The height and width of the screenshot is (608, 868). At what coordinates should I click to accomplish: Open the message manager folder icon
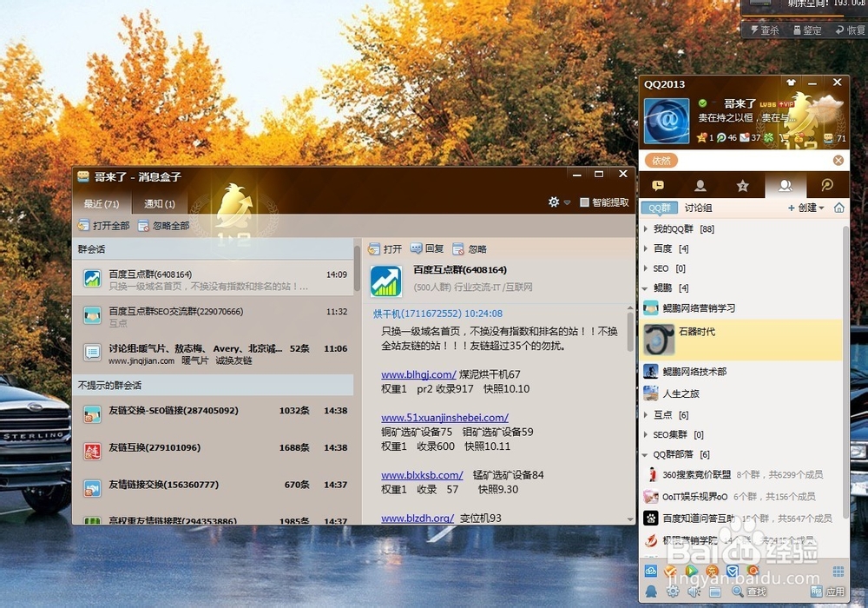713,591
